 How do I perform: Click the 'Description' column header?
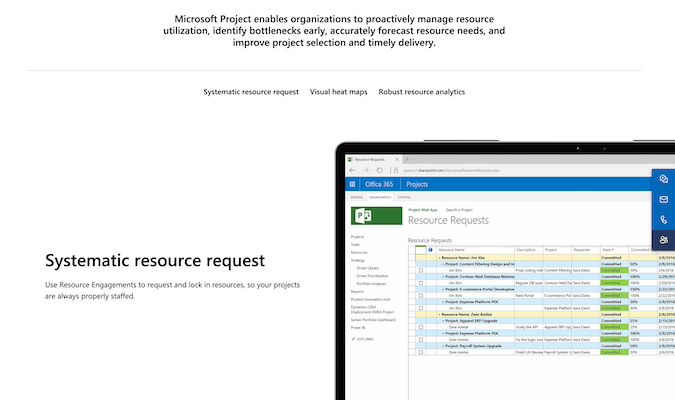529,250
